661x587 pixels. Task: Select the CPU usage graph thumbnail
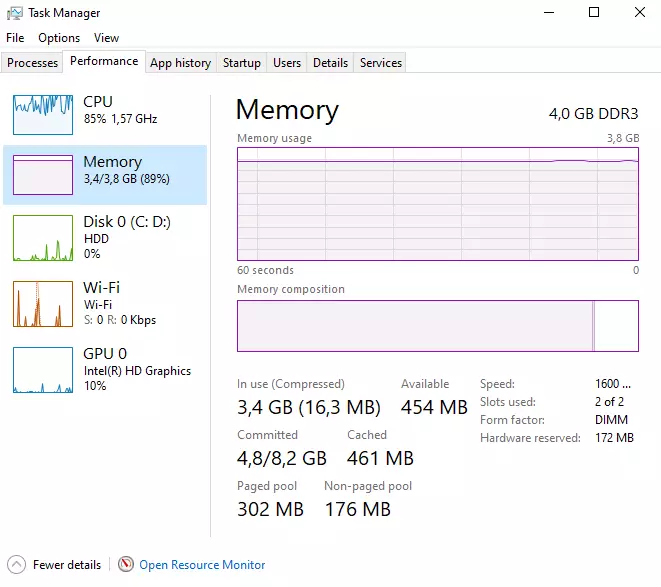43,114
